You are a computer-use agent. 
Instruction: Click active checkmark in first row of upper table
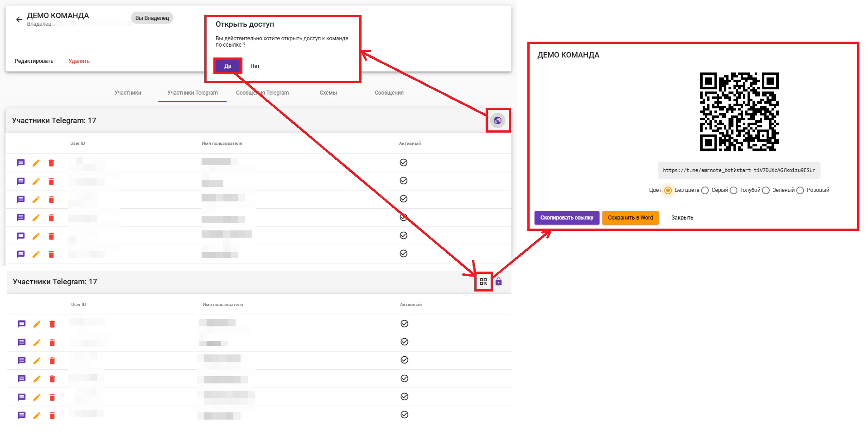(x=404, y=163)
